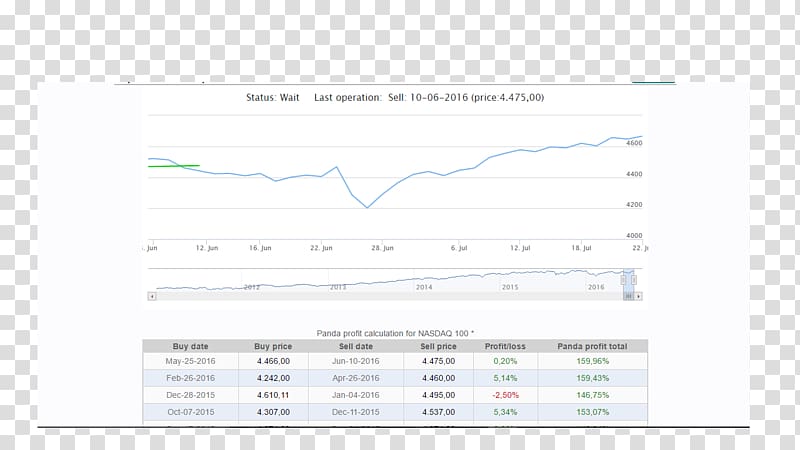Select the Oct-07-2015 buy date cell
800x450 pixels.
[190, 411]
